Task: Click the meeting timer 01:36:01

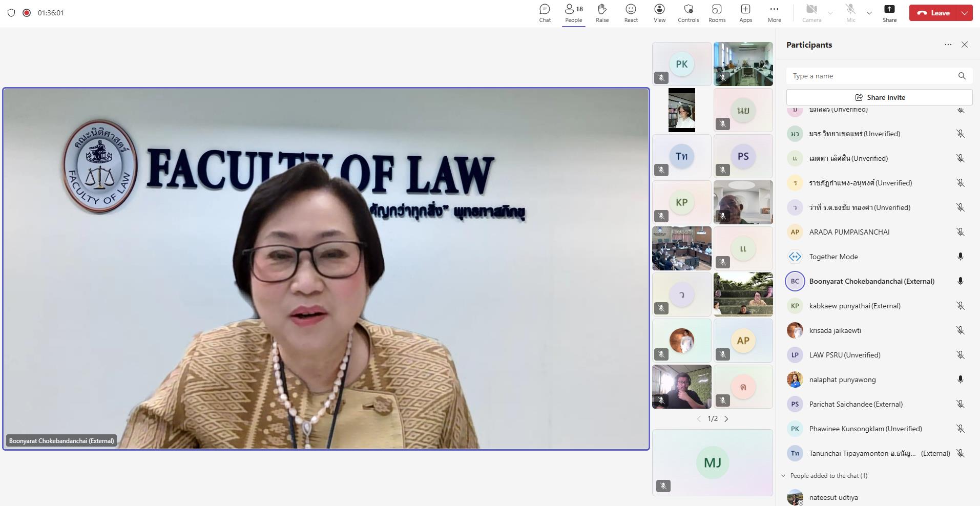Action: click(x=51, y=13)
